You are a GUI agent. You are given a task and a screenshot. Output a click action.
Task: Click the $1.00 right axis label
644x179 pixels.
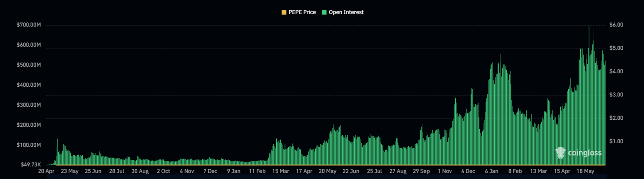(616, 141)
